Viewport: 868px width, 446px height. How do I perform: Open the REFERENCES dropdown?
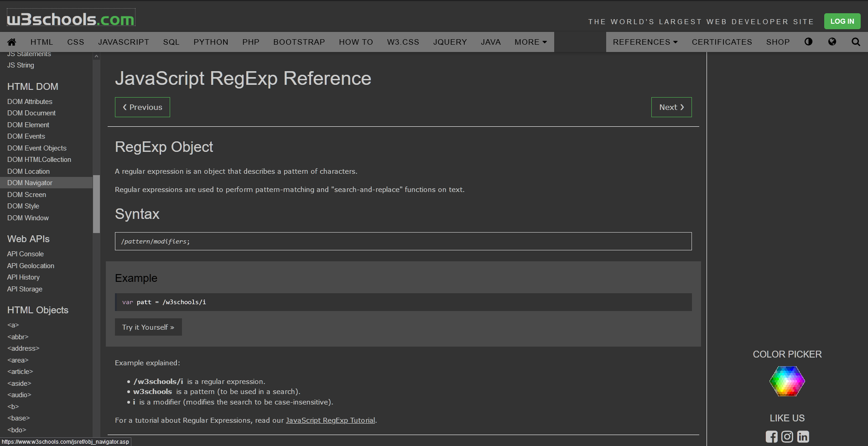coord(645,41)
